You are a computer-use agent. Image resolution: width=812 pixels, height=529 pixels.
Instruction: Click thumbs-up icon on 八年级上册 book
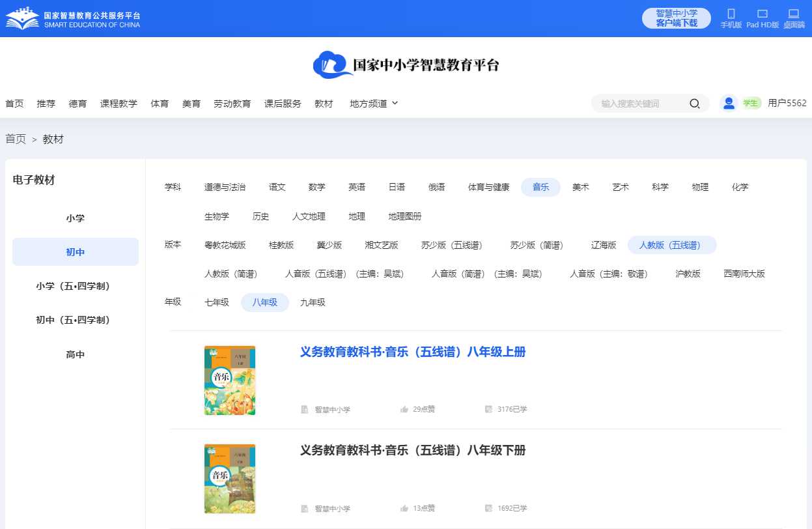[x=404, y=410]
